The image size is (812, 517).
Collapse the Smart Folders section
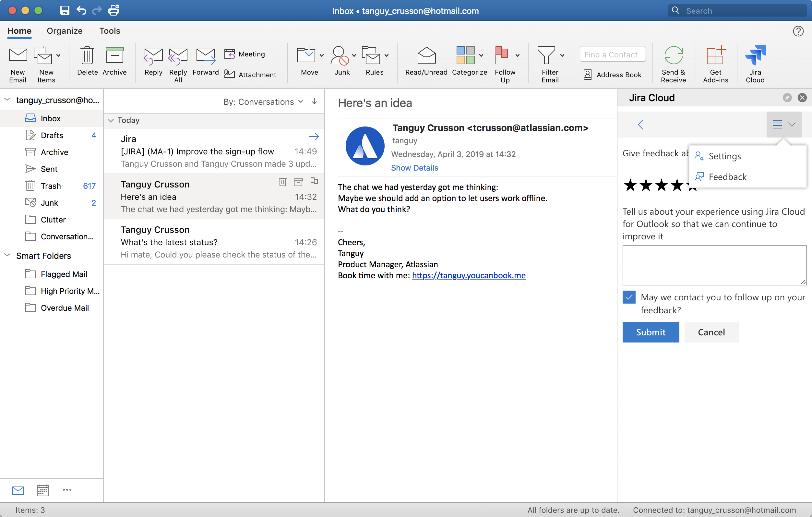coord(7,255)
